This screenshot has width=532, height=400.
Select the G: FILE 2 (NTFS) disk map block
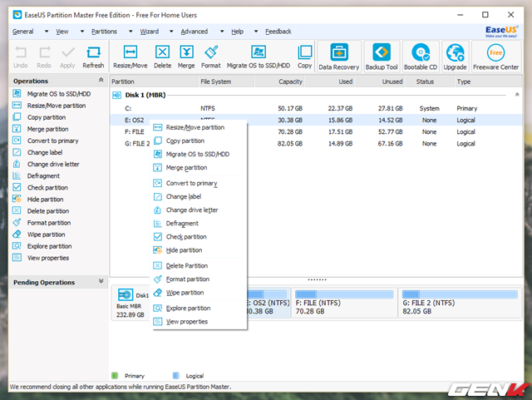(x=460, y=303)
